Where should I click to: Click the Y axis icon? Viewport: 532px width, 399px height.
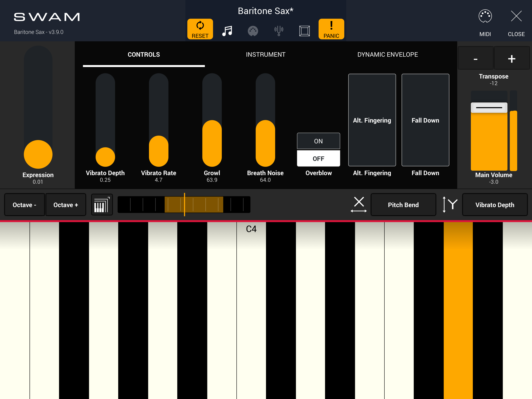pyautogui.click(x=450, y=205)
